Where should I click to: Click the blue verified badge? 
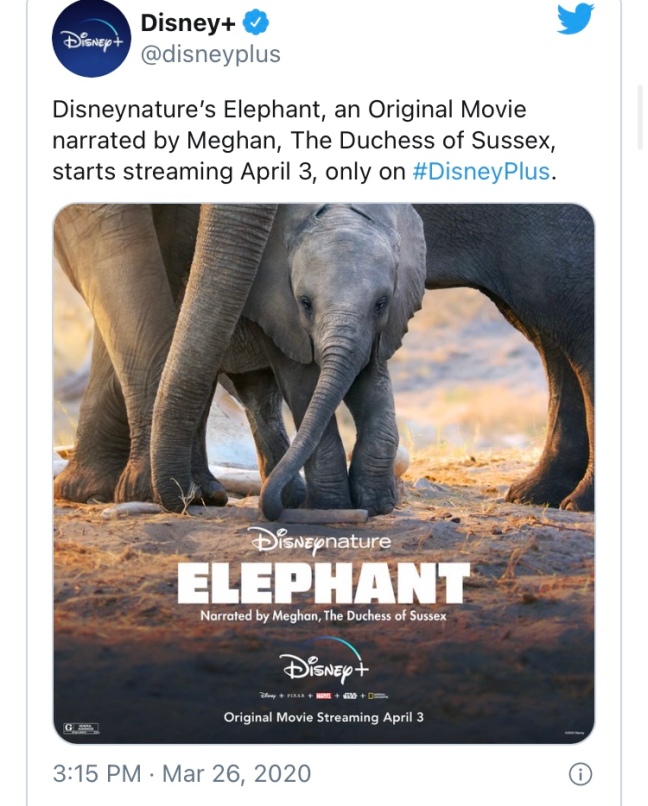(x=255, y=23)
